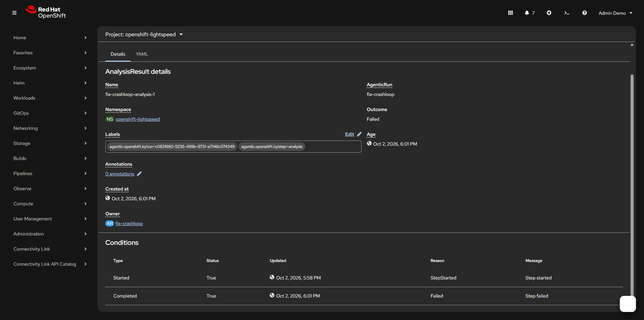644x320 pixels.
Task: Open the openshift-lightspeed namespace link
Action: 138,119
